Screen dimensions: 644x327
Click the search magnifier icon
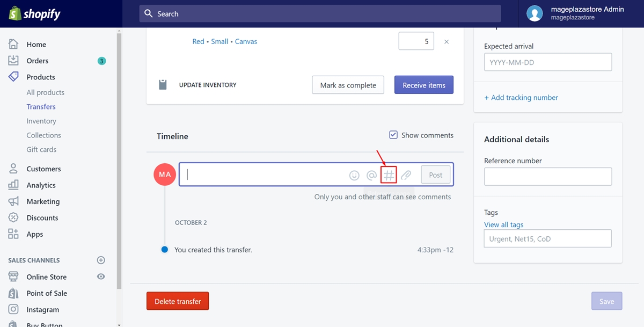(x=149, y=13)
